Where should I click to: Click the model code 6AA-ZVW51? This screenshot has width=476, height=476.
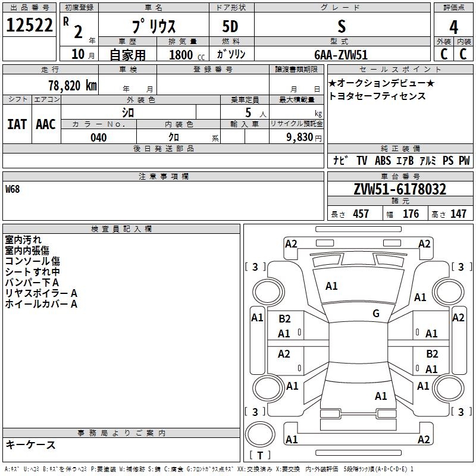[x=341, y=55]
